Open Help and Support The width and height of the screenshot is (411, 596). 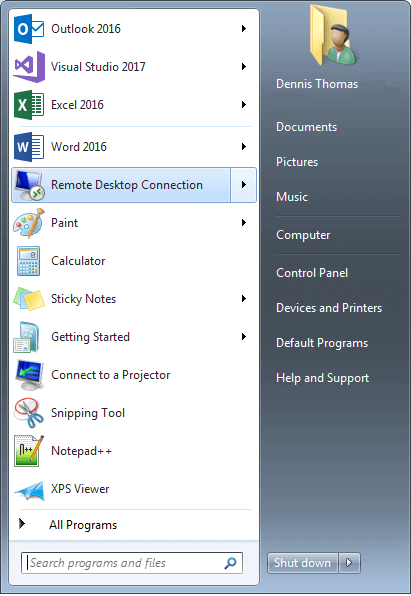(322, 378)
